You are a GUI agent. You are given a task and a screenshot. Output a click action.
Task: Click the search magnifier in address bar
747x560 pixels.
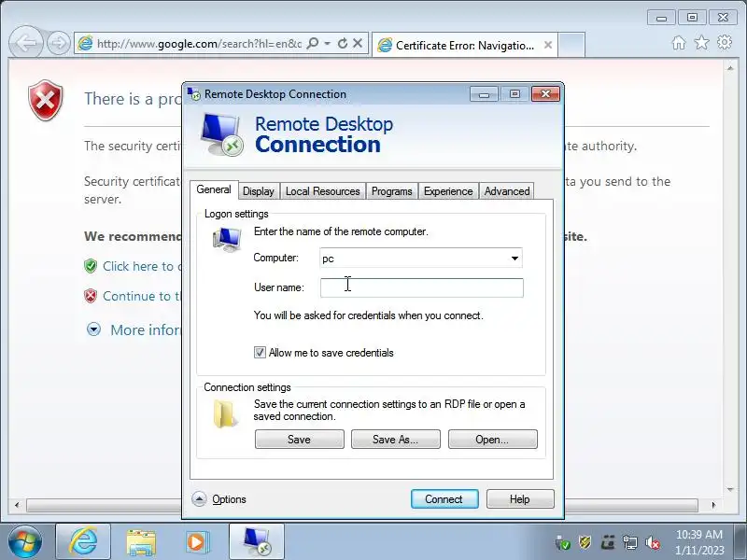(x=313, y=43)
